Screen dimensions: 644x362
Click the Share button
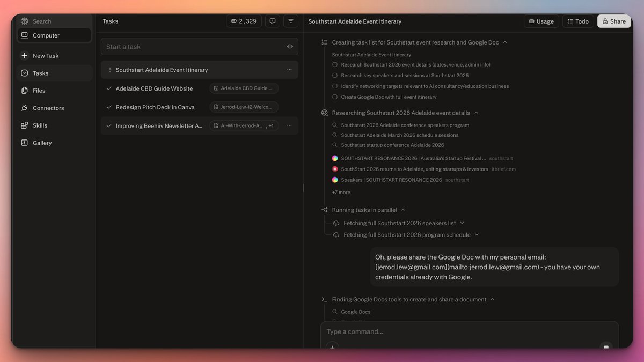point(614,21)
